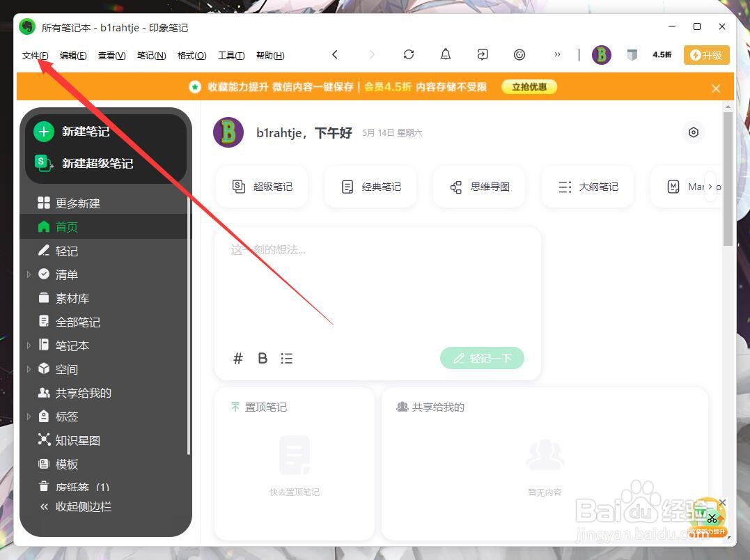Click the large profile avatar beside greeting
Screen dimensions: 750x560
coord(228,132)
